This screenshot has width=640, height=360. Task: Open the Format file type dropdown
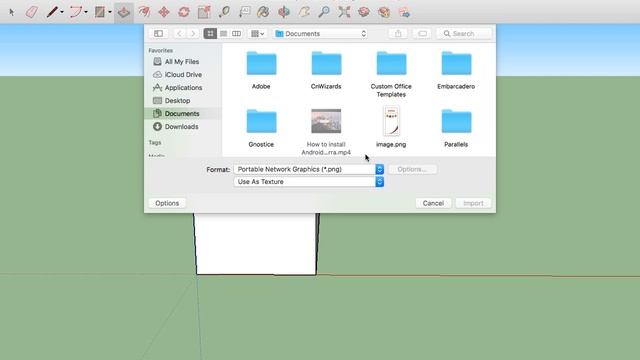pyautogui.click(x=309, y=169)
